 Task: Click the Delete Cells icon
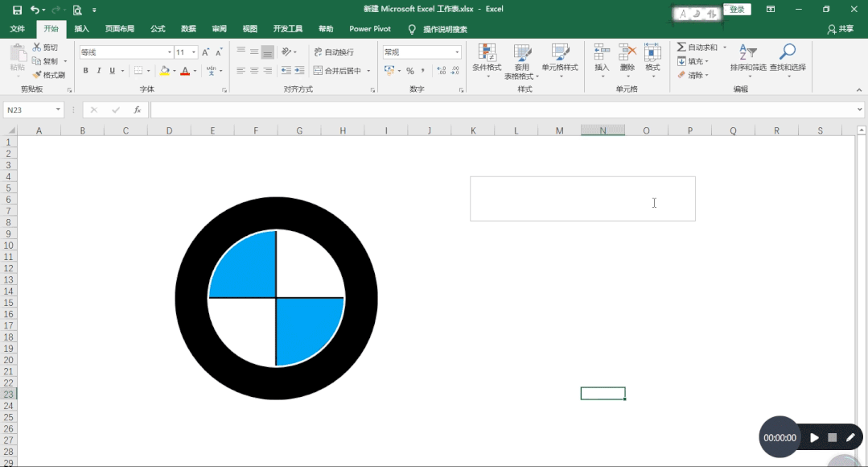point(627,52)
